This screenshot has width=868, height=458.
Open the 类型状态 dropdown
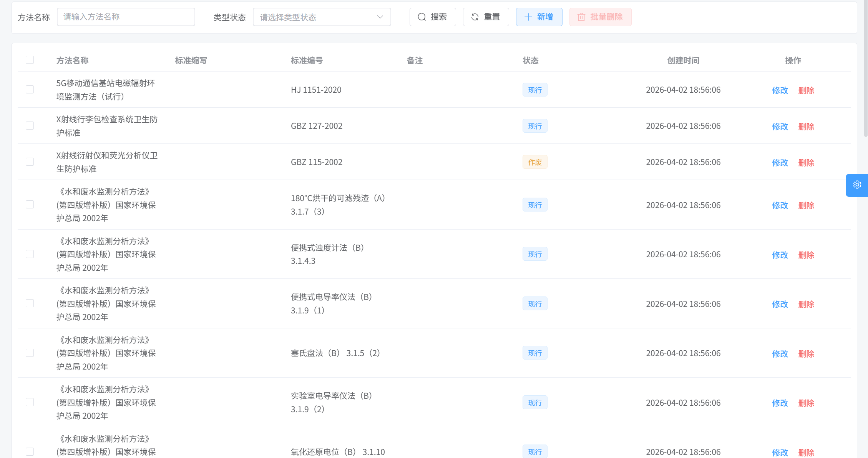[x=321, y=17]
